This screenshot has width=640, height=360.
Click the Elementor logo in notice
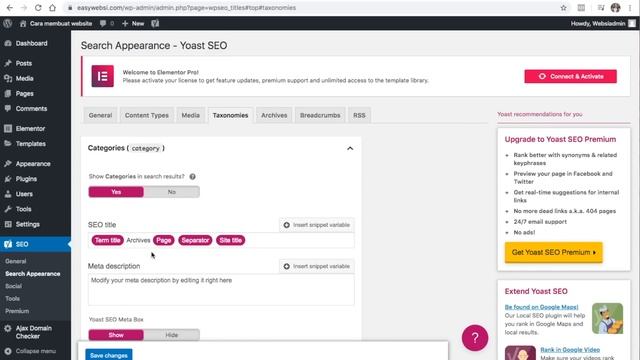click(x=102, y=76)
